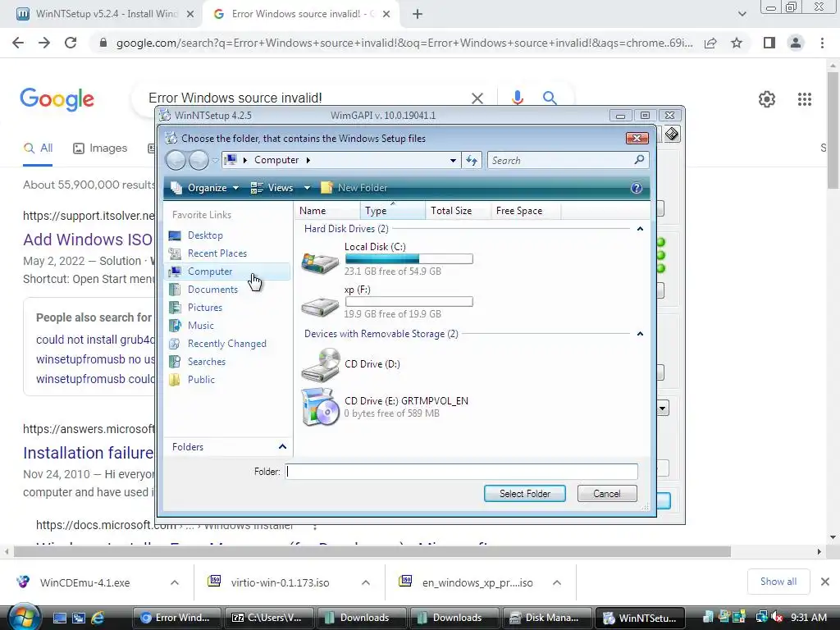Click Windows Start orb
This screenshot has width=840, height=630.
point(23,617)
